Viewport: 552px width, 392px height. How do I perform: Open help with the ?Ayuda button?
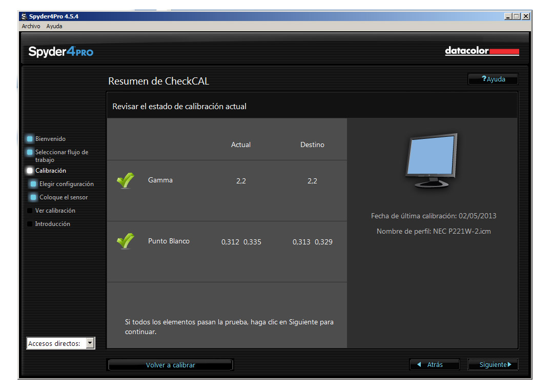tap(493, 79)
